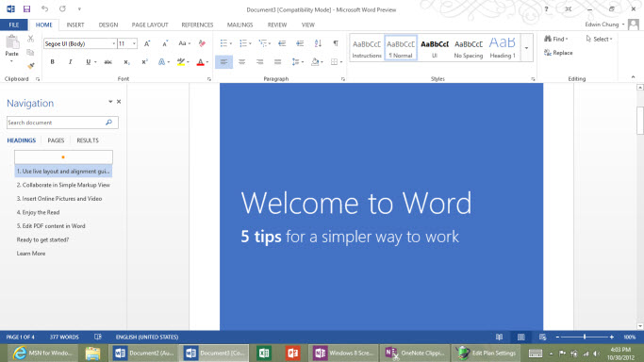Align text left
This screenshot has height=362, width=644.
223,62
